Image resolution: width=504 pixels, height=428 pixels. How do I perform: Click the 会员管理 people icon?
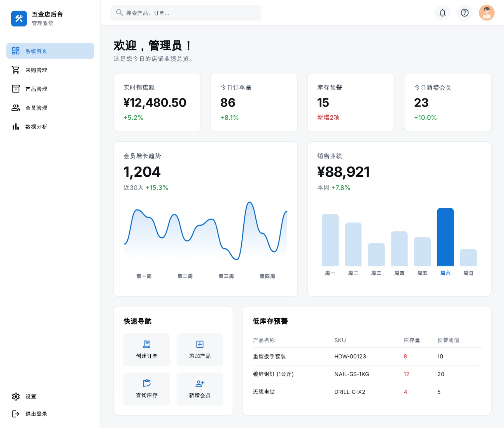16,108
